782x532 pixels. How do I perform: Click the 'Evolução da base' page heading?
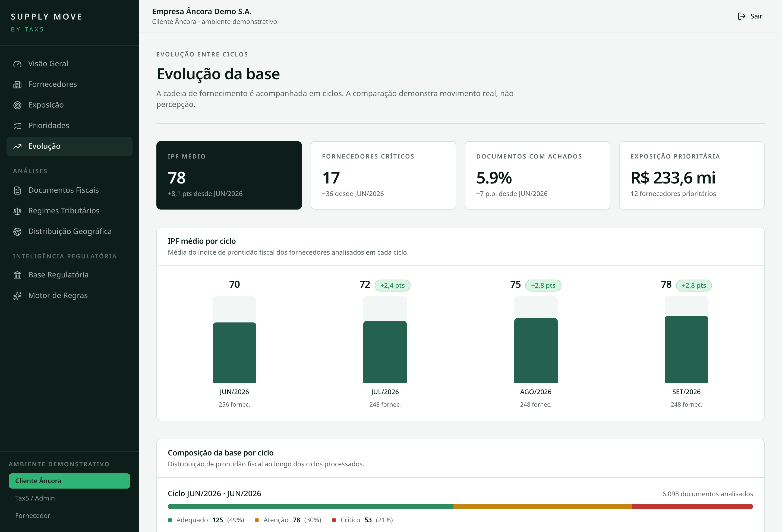218,74
